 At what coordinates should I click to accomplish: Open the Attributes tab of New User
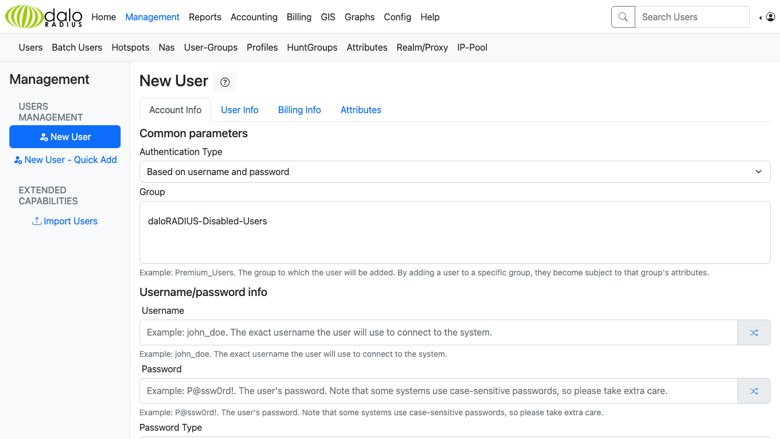(361, 110)
